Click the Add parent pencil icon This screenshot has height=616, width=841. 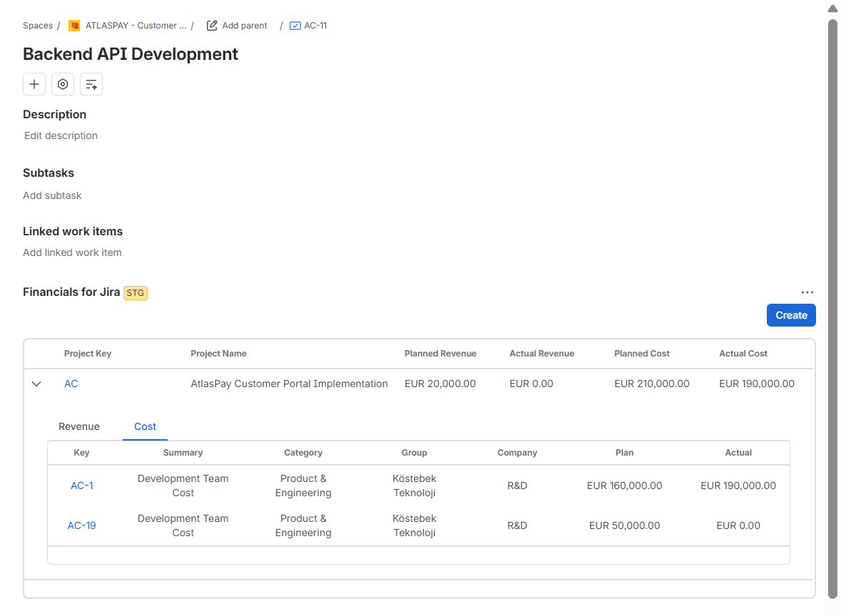[x=212, y=26]
